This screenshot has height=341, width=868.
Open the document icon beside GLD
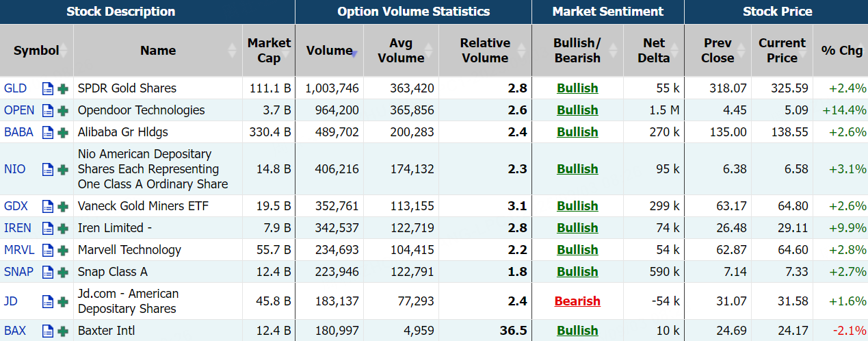[48, 88]
